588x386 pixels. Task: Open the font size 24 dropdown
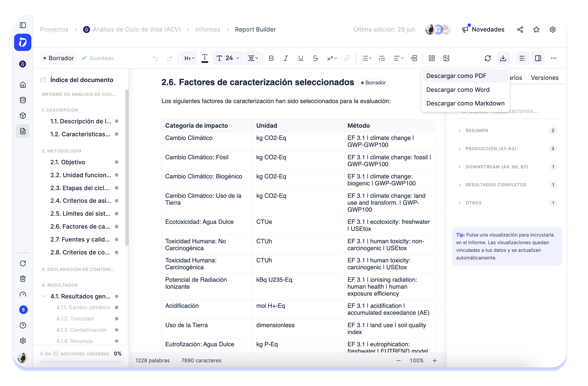(x=228, y=58)
